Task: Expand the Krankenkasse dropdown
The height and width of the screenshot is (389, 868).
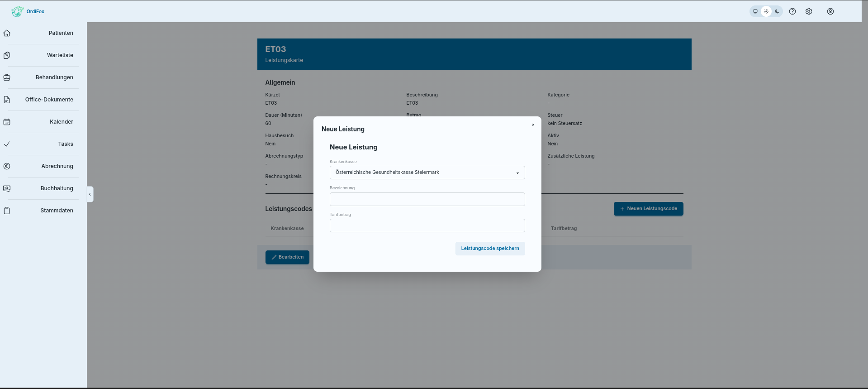Action: (427, 173)
